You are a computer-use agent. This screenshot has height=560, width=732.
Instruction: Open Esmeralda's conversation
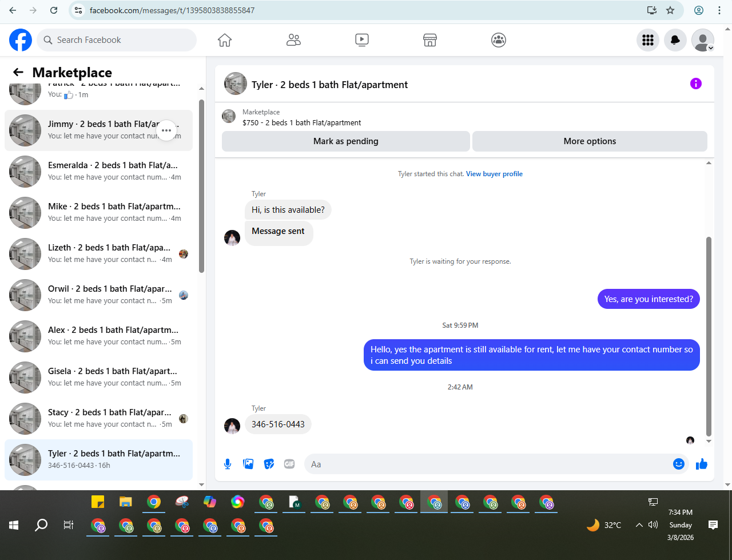tap(98, 172)
